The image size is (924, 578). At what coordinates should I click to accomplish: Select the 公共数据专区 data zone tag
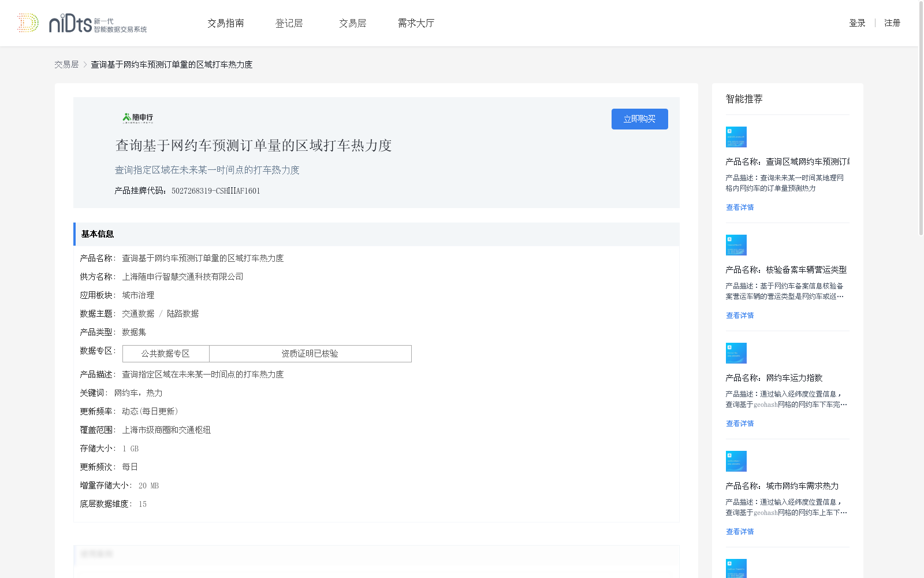(x=165, y=353)
